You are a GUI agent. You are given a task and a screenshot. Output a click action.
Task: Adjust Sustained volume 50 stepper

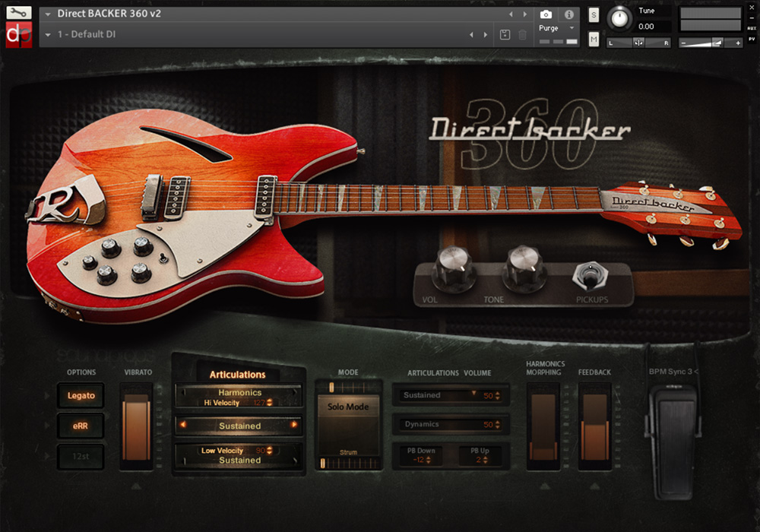(497, 396)
